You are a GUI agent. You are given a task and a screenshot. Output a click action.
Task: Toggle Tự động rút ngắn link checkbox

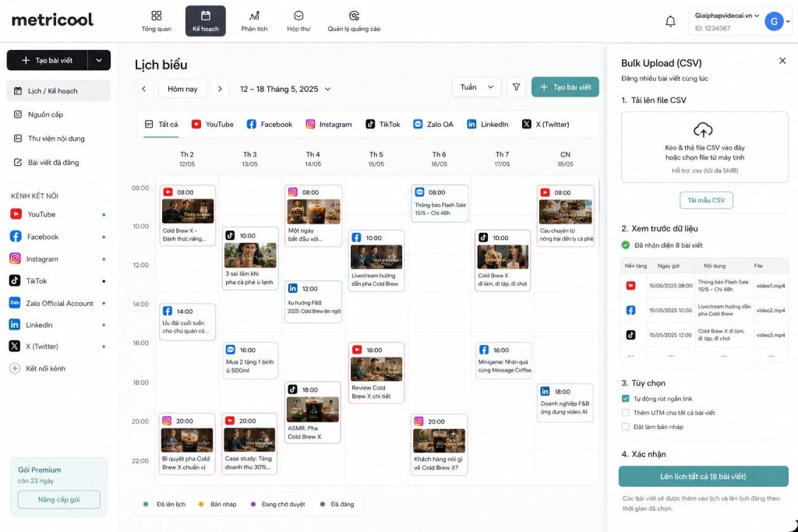[626, 399]
